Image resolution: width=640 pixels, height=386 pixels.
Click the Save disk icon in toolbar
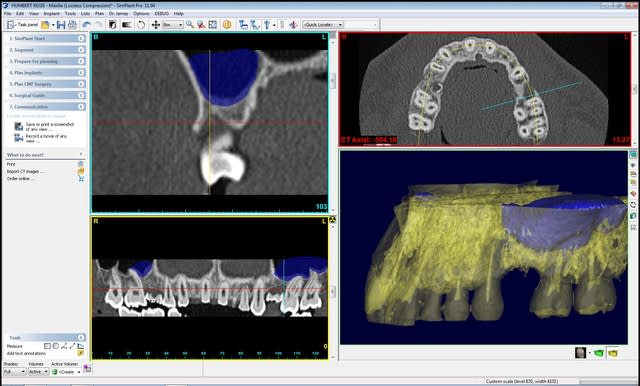click(61, 25)
